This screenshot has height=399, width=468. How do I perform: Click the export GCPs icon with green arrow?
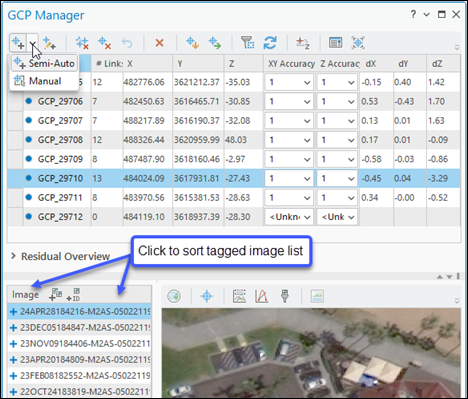pos(215,43)
